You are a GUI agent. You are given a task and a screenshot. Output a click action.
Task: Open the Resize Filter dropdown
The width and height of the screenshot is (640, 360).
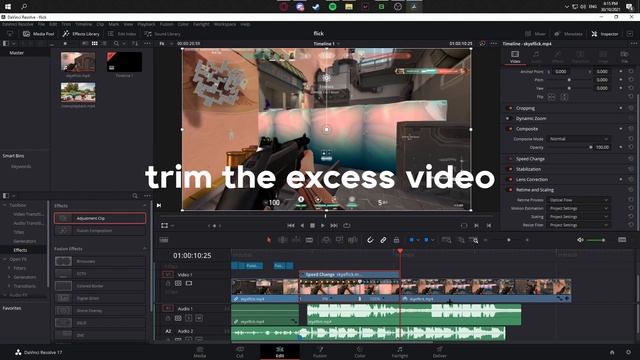click(x=578, y=225)
